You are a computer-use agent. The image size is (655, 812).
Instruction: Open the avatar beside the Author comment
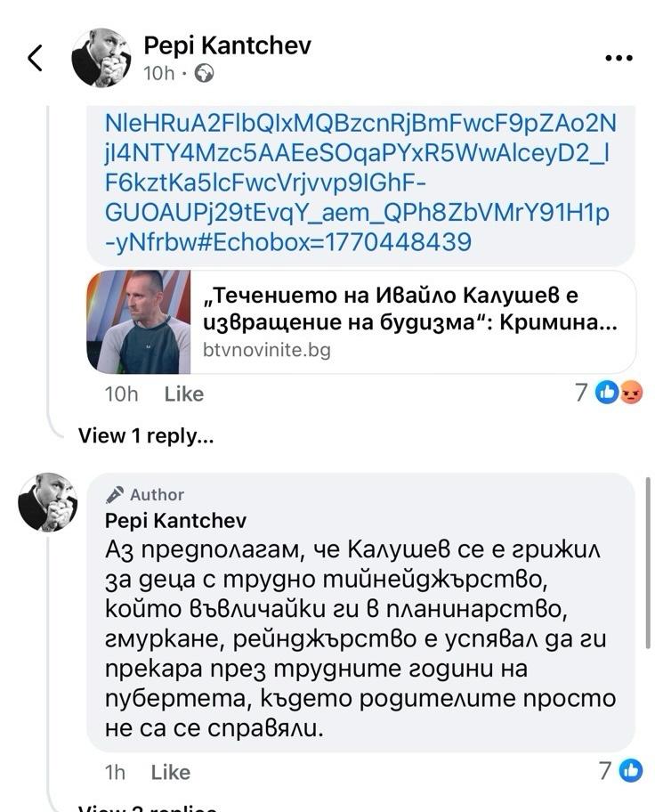(x=48, y=502)
